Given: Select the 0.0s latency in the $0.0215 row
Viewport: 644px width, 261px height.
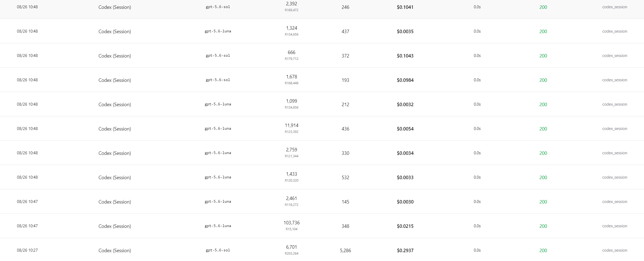Looking at the screenshot, I should pyautogui.click(x=477, y=226).
